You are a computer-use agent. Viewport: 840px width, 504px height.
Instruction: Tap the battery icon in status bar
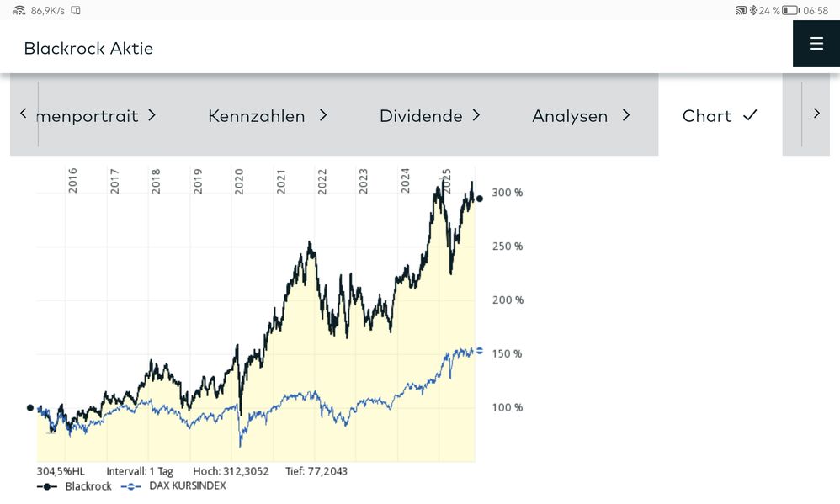click(x=790, y=10)
